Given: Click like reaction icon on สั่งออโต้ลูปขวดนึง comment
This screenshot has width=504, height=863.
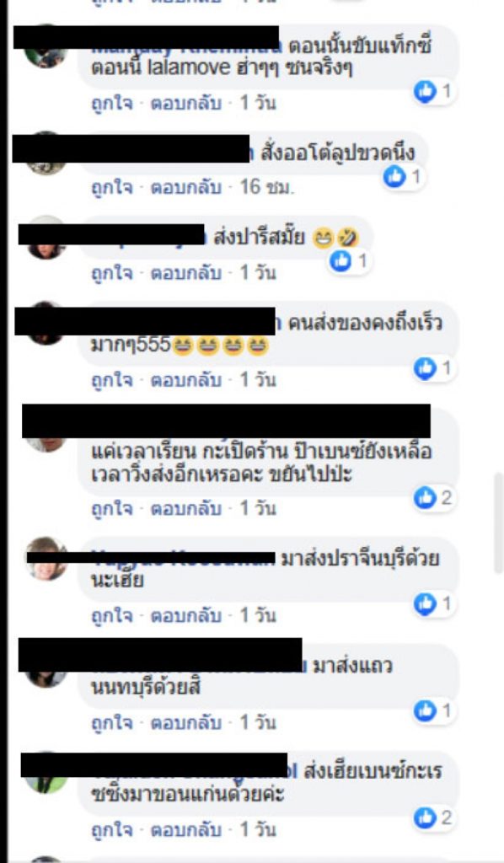Looking at the screenshot, I should (x=394, y=177).
